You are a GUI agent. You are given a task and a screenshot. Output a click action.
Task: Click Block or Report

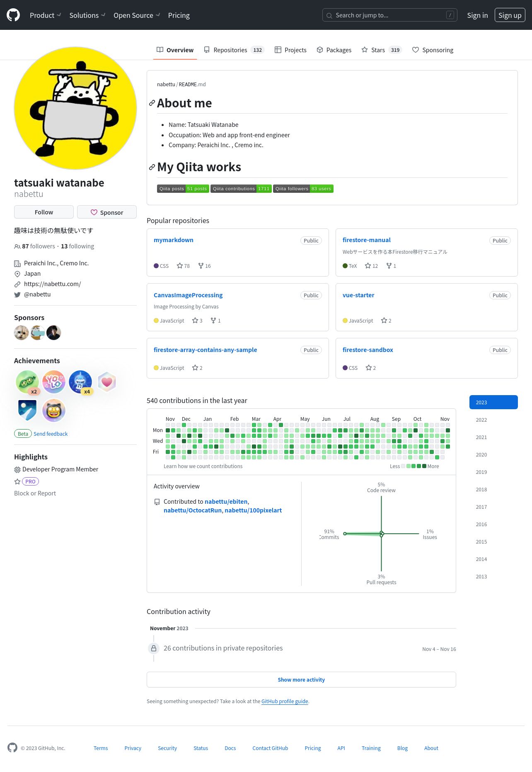35,493
